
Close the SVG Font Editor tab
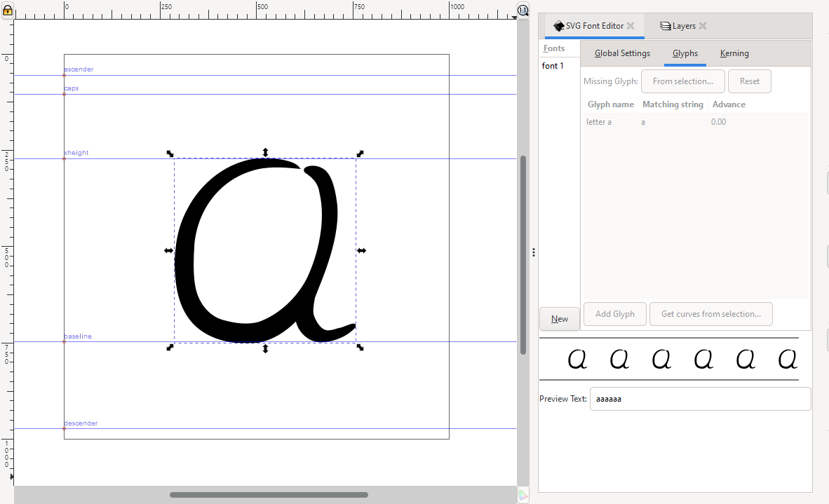(631, 26)
